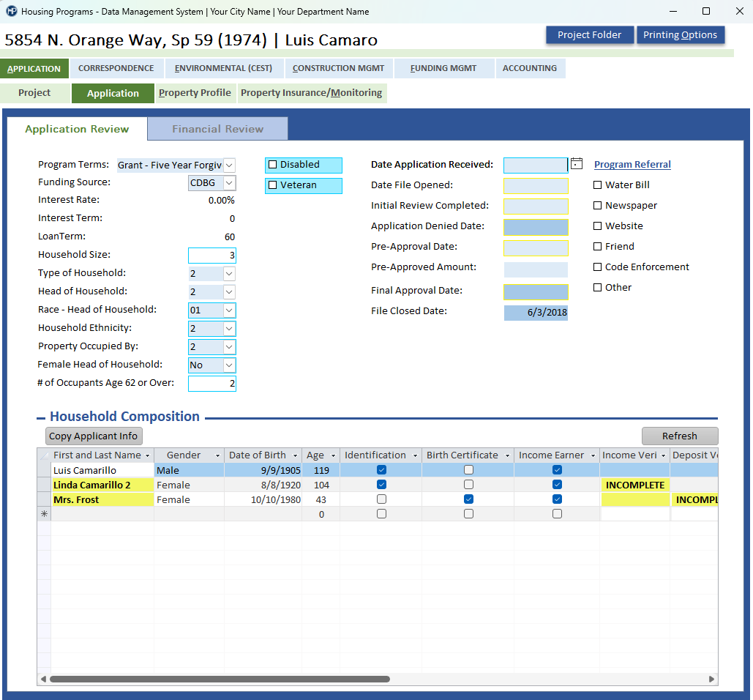Click the scrollbar right arrow
This screenshot has width=753, height=700.
(x=712, y=679)
